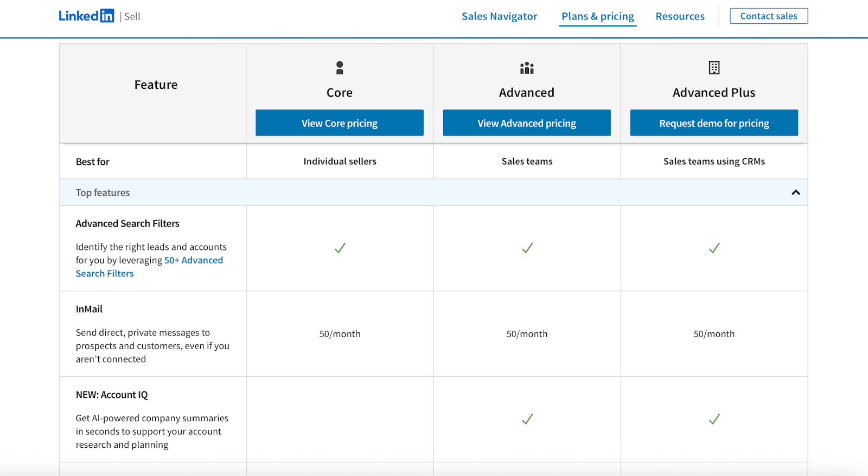Screen dimensions: 868x476
Task: Click Advanced Plus checkmark for Advanced Search Filters
Action: (714, 248)
